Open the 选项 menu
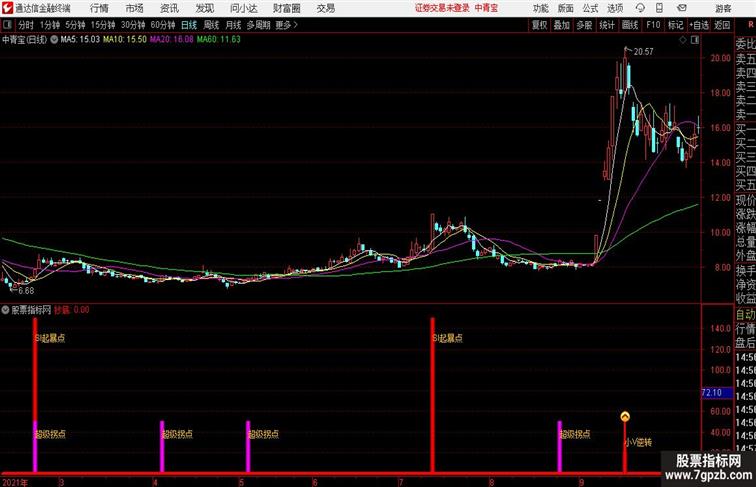The width and height of the screenshot is (756, 487). pos(615,8)
